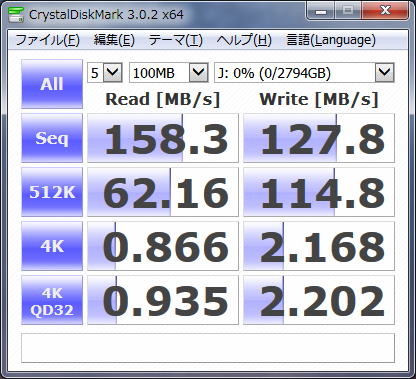Click the empty comment field at bottom

pyautogui.click(x=208, y=348)
